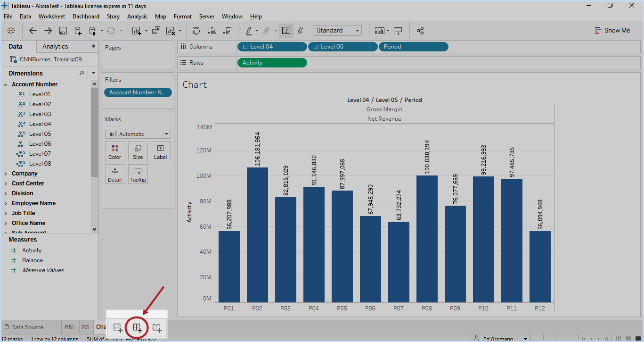
Task: Enter presentation mode
Action: point(399,31)
